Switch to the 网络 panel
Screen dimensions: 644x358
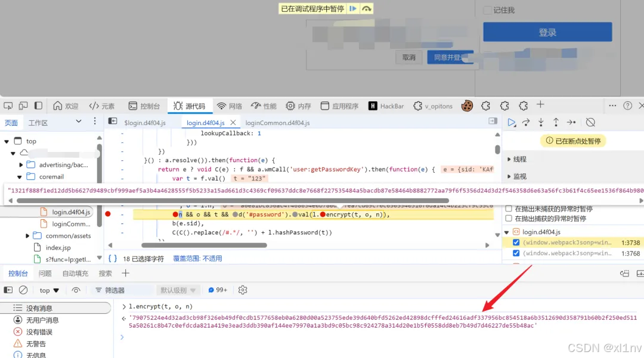[230, 106]
